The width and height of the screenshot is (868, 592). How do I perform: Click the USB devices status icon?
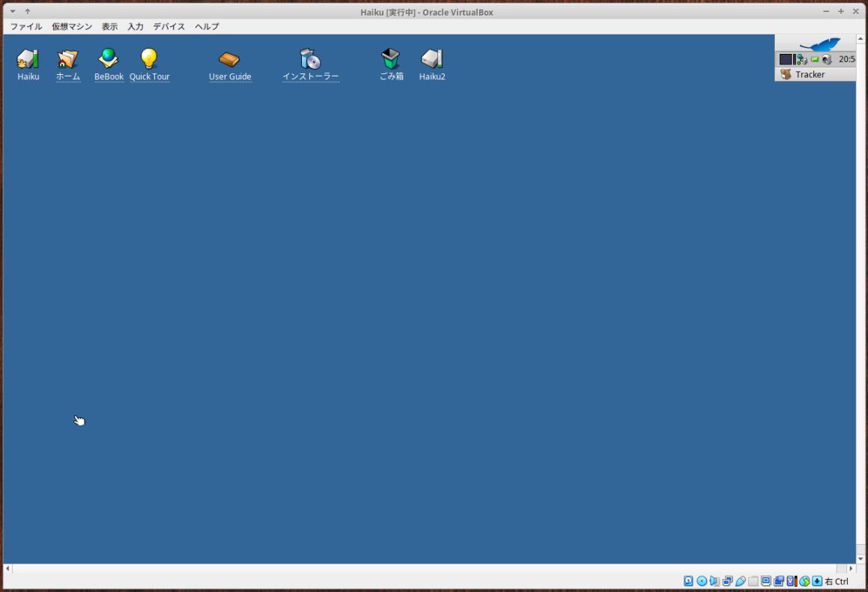tap(741, 581)
